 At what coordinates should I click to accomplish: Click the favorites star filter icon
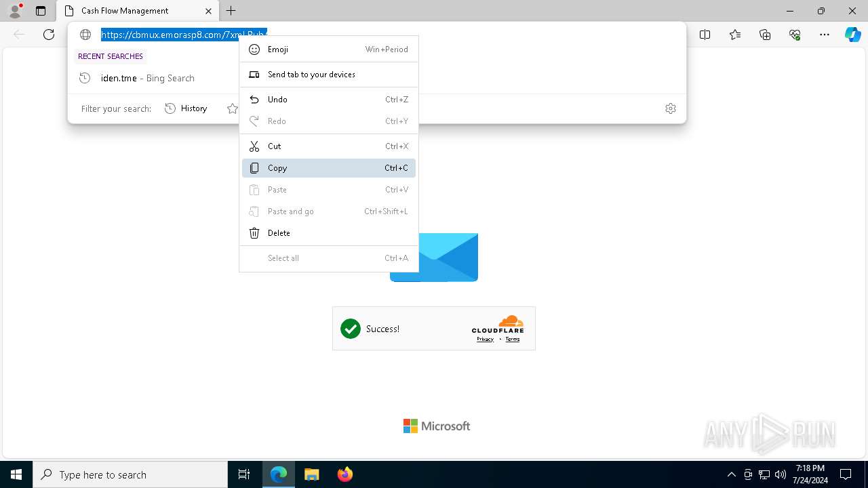(232, 108)
